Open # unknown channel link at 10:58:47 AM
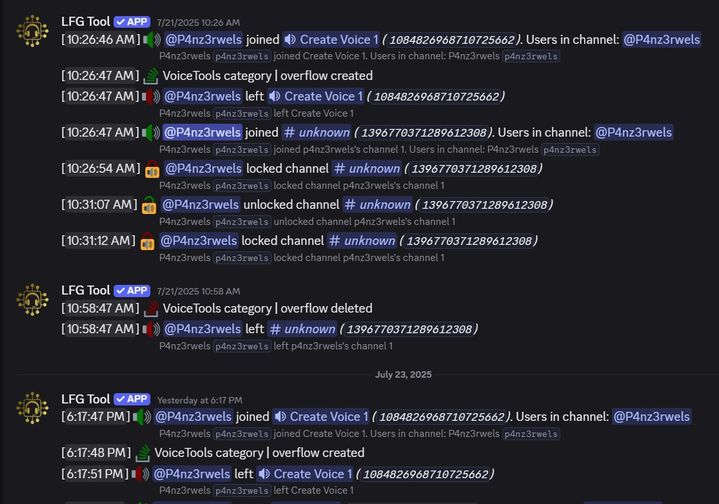 click(303, 329)
